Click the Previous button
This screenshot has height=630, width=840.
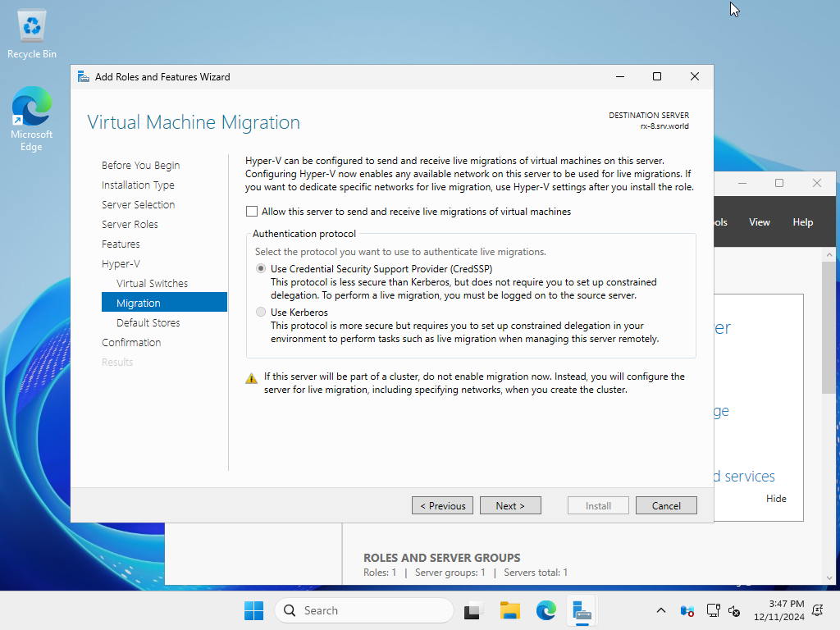(442, 505)
